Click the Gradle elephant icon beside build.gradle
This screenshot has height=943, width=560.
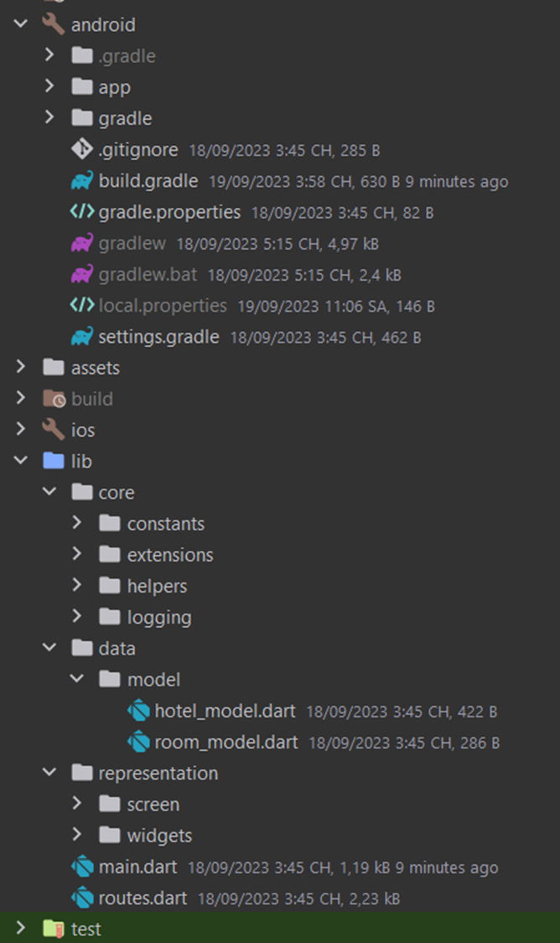coord(81,181)
